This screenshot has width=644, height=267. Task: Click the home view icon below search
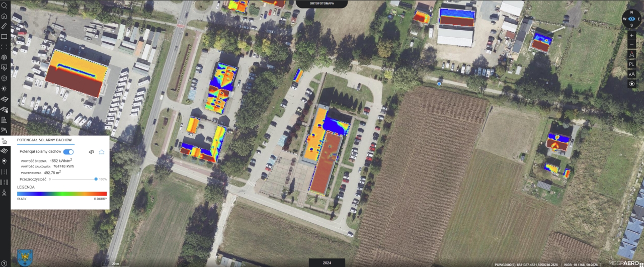click(x=4, y=16)
